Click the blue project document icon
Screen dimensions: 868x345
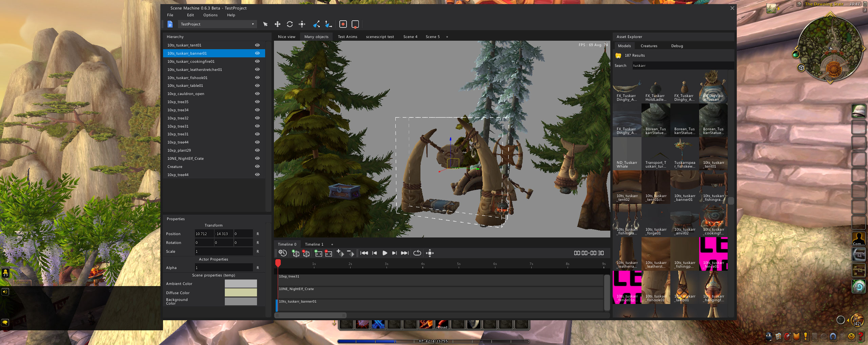[170, 24]
